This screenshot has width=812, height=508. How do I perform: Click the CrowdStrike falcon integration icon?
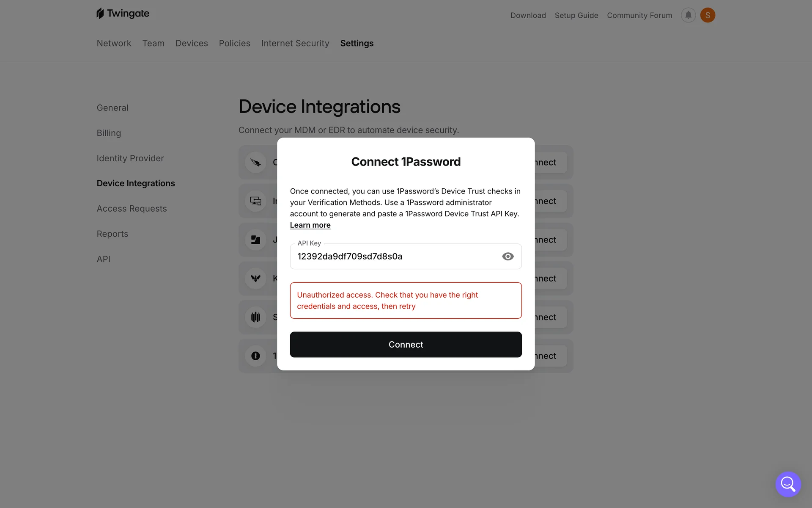click(255, 163)
